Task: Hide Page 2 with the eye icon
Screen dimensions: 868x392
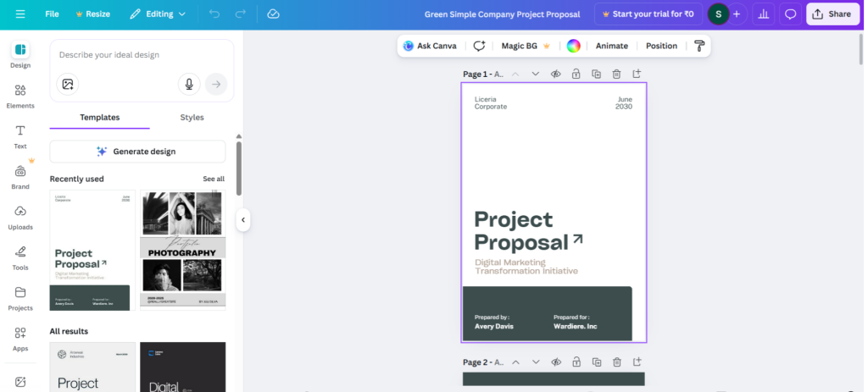Action: tap(556, 362)
